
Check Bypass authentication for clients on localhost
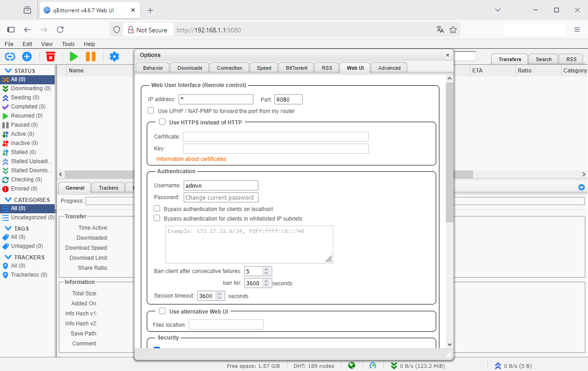(x=157, y=208)
